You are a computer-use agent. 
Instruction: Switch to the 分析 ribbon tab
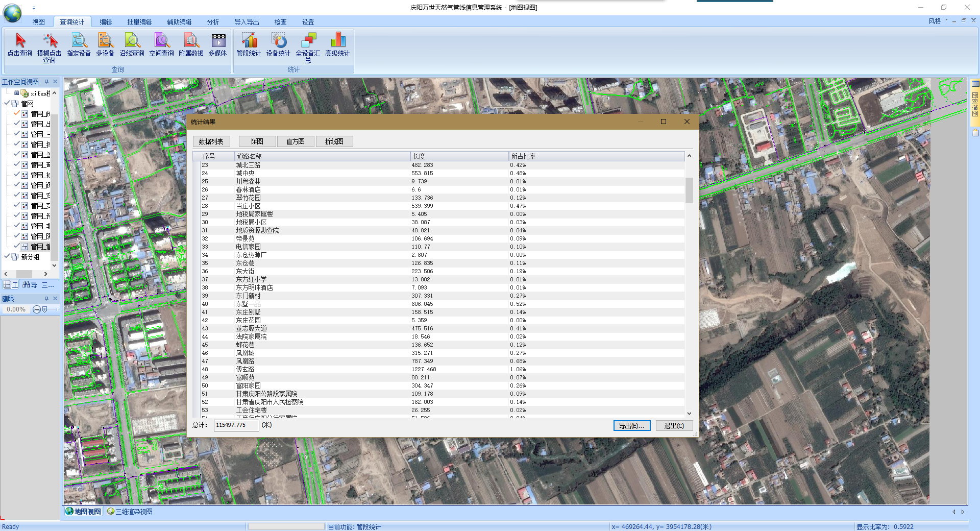click(x=213, y=22)
